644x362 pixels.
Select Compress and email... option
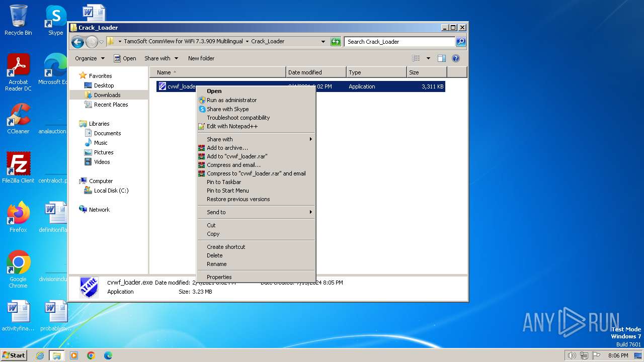(256, 165)
